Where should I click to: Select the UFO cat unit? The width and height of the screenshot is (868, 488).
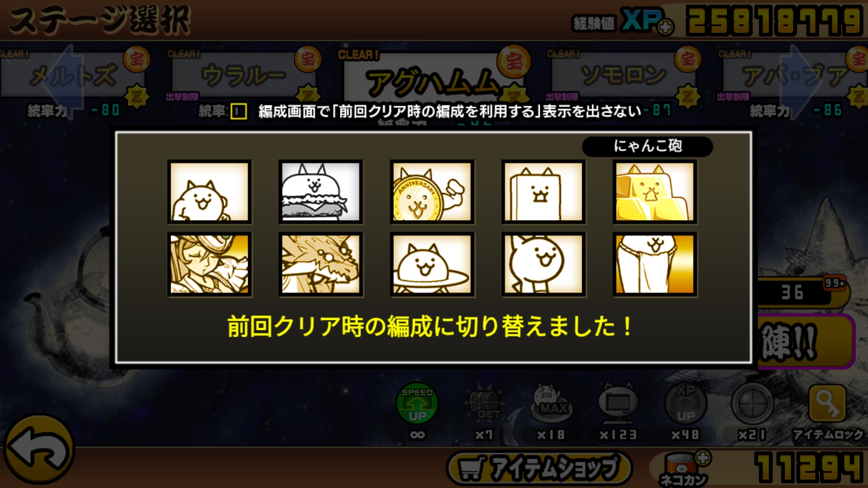pyautogui.click(x=432, y=264)
